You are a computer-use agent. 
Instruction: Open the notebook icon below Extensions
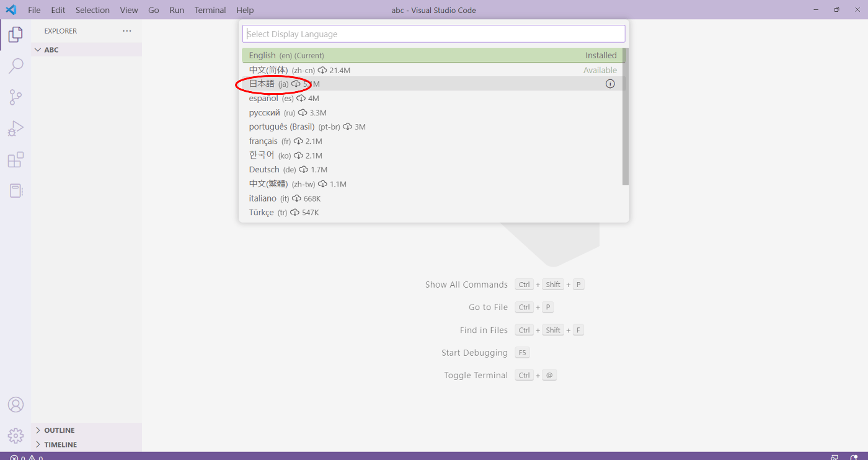pyautogui.click(x=15, y=190)
